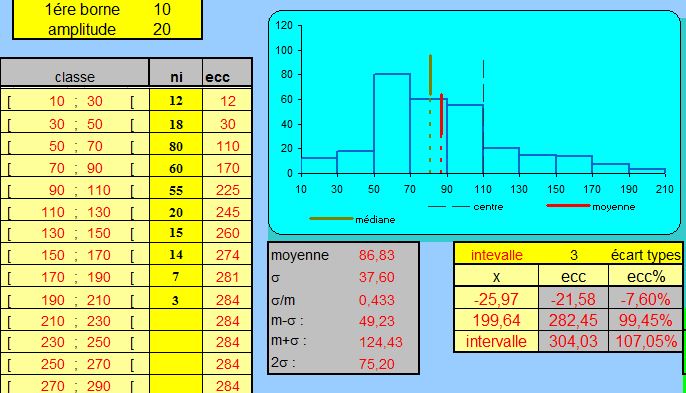Click upper bound 130 in row 110 ; 130
Screen dimensions: 686x393
tap(98, 212)
